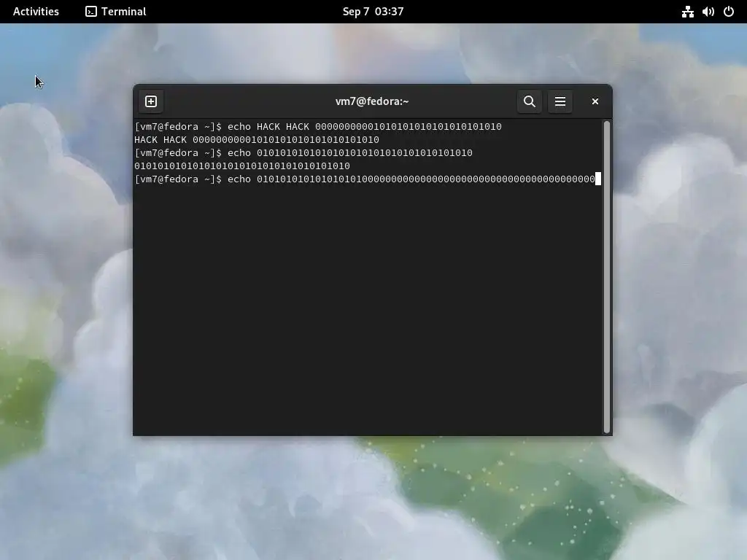Click the Activities button
This screenshot has width=747, height=560.
point(36,12)
